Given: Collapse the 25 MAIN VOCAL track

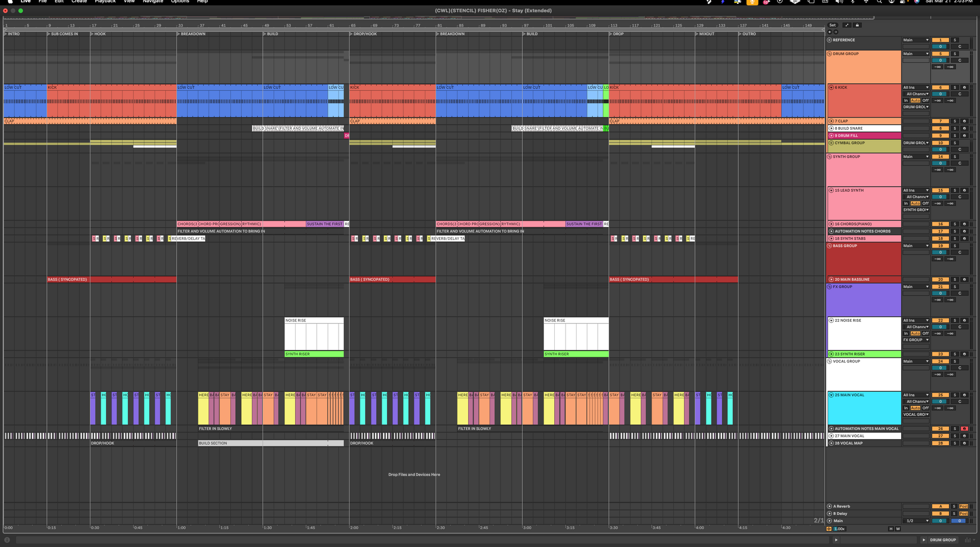Looking at the screenshot, I should [831, 395].
